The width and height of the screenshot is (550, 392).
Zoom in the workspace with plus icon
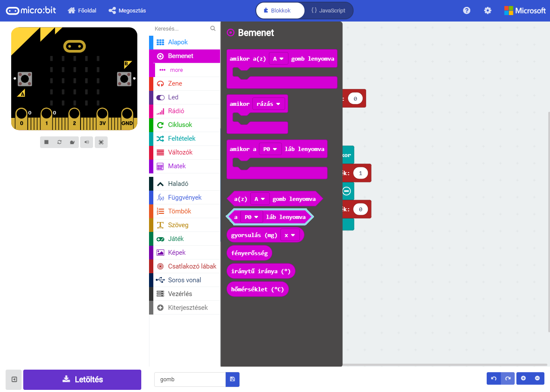pyautogui.click(x=523, y=378)
